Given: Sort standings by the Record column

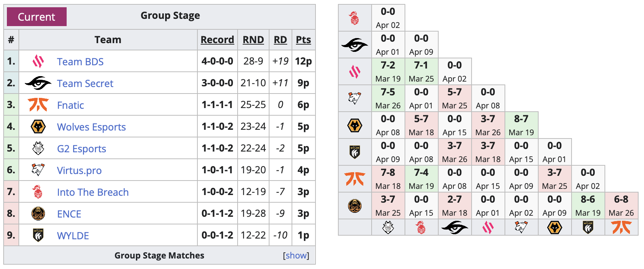Looking at the screenshot, I should [217, 40].
